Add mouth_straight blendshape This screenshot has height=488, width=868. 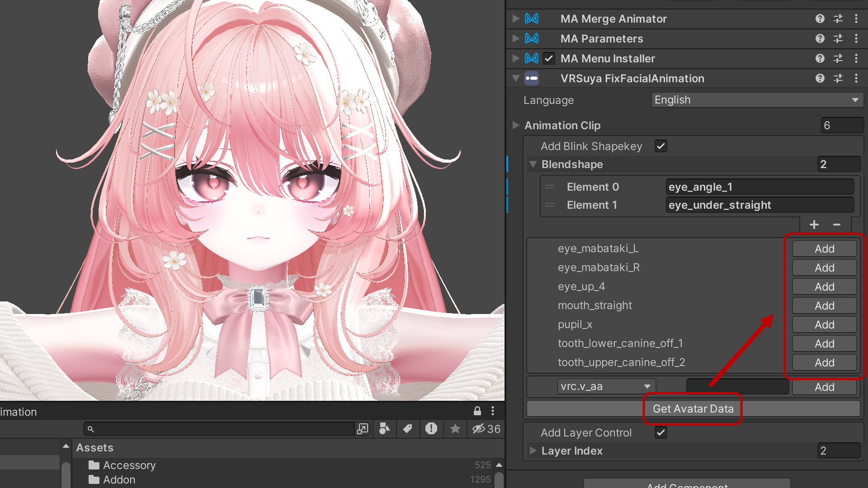click(x=825, y=305)
